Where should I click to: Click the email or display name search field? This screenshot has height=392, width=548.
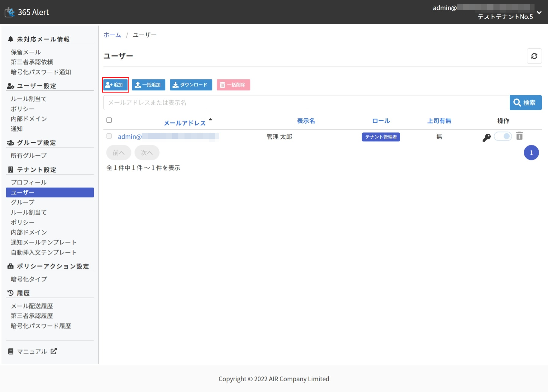[306, 103]
